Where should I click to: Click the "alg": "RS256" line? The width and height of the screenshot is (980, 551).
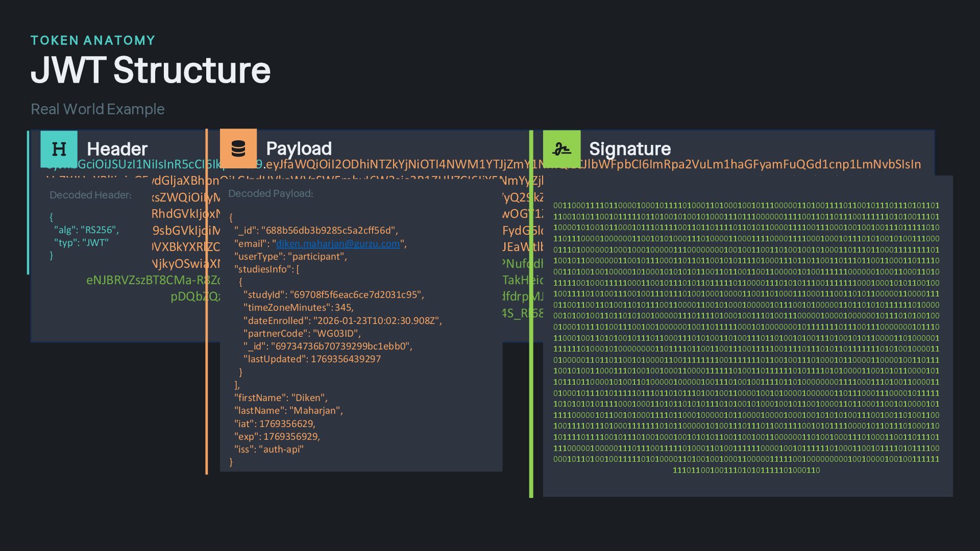click(86, 230)
